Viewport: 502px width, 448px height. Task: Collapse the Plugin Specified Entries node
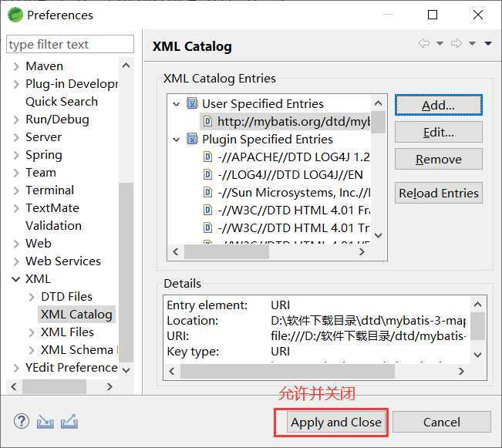(x=177, y=140)
